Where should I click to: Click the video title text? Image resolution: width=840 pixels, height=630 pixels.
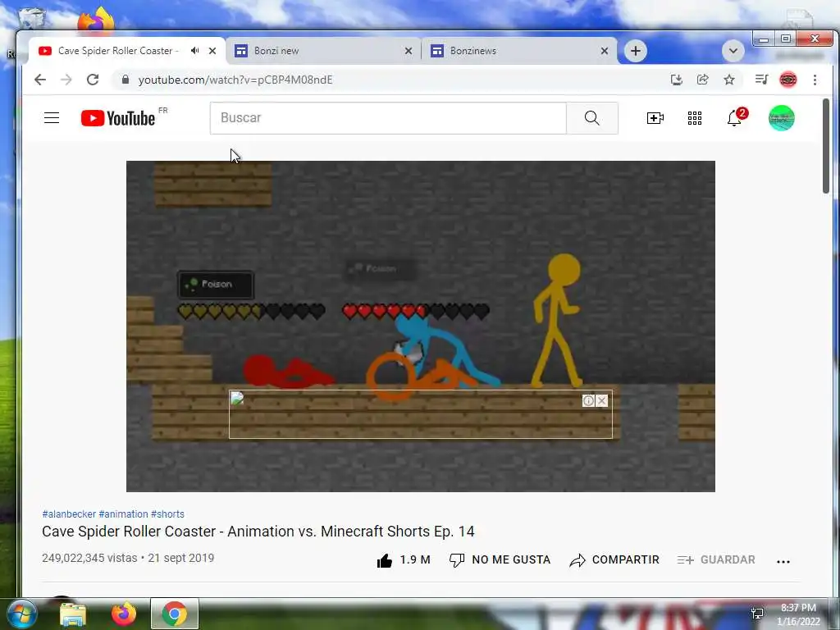point(258,532)
